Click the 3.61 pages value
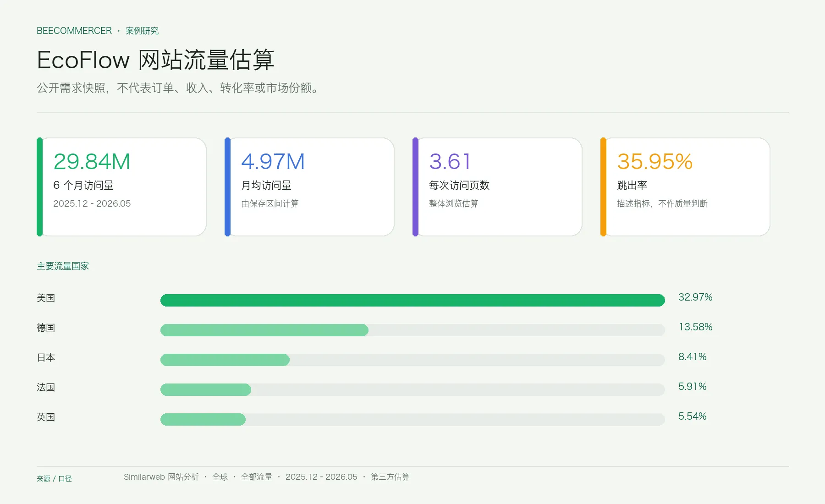 (450, 161)
